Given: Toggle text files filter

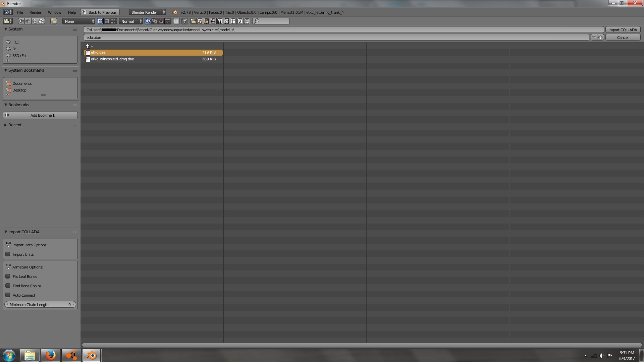Looking at the screenshot, I should 247,21.
